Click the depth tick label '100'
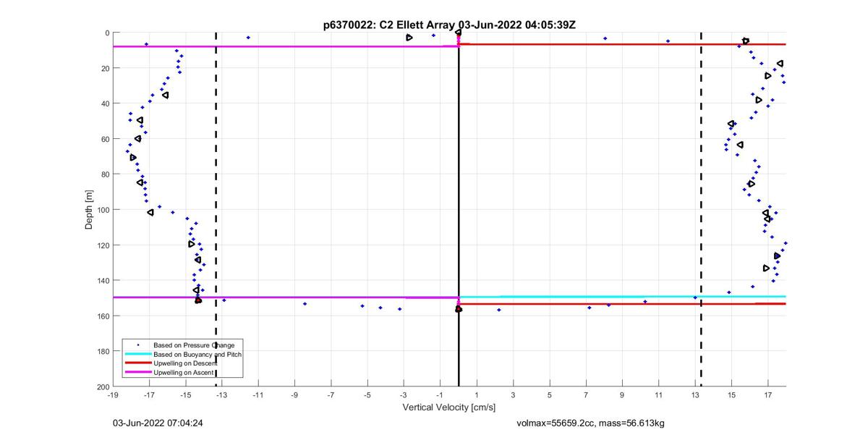 [x=103, y=210]
